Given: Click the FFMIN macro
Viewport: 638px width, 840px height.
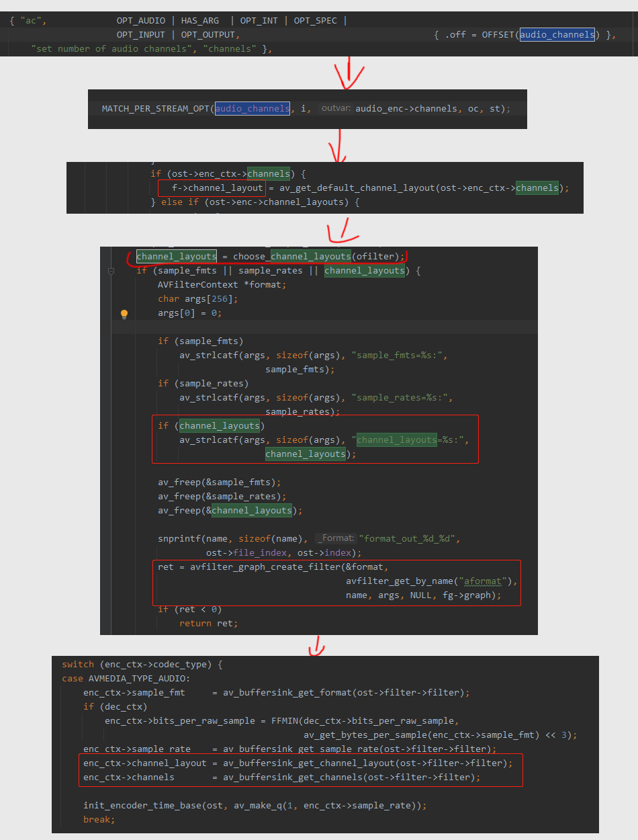Looking at the screenshot, I should click(x=285, y=721).
